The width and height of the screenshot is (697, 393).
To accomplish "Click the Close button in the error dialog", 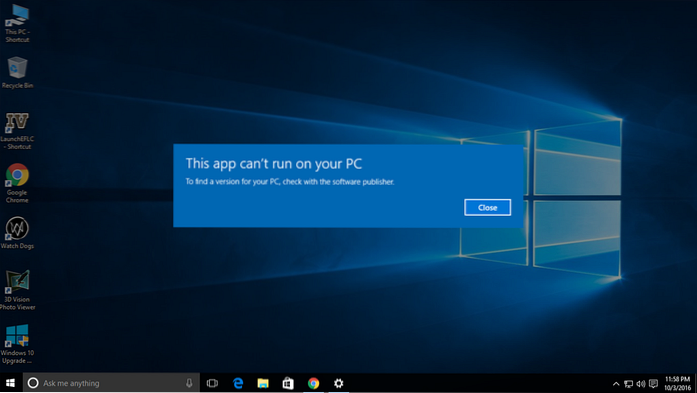I will (487, 208).
